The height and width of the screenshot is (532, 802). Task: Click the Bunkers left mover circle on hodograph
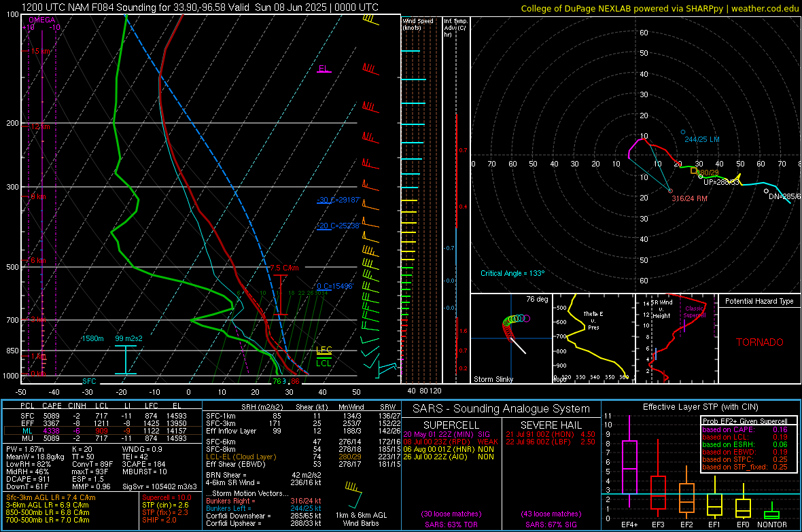(683, 132)
